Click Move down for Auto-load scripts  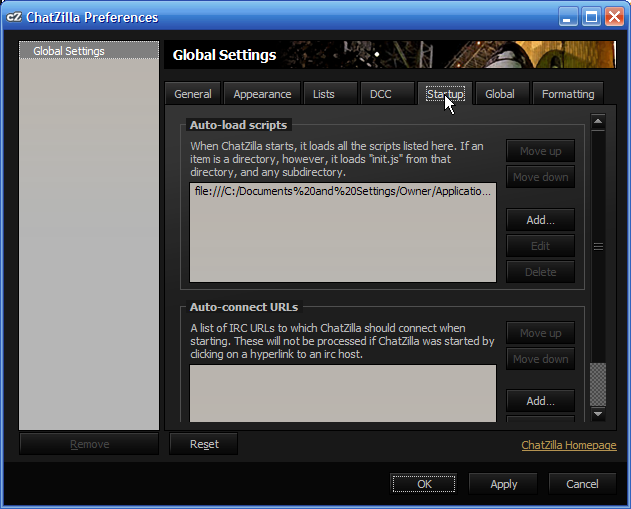tap(540, 177)
